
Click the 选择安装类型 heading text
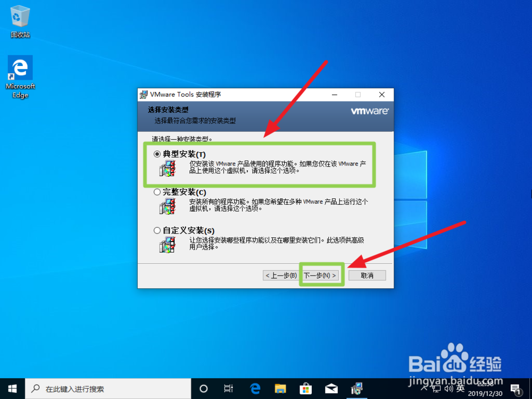(168, 110)
